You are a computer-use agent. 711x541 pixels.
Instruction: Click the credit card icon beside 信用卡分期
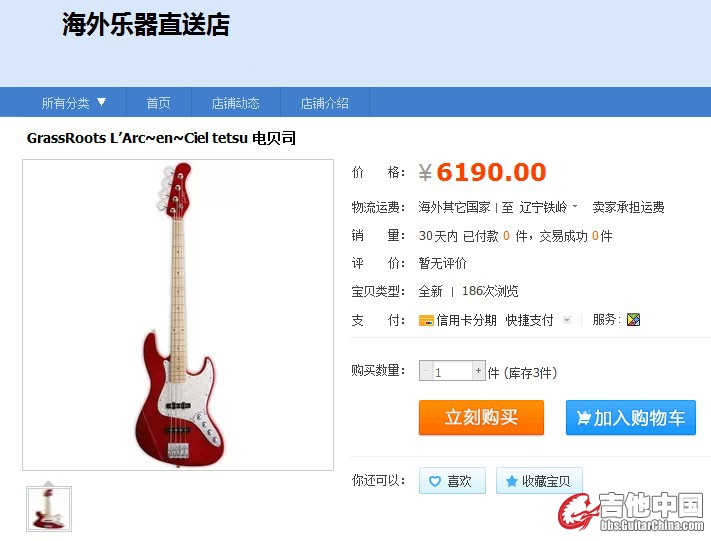[426, 320]
